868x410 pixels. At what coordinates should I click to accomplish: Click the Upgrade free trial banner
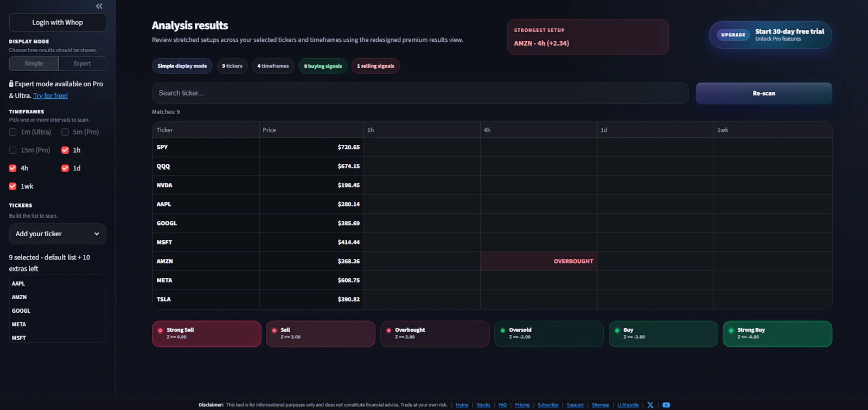tap(770, 35)
